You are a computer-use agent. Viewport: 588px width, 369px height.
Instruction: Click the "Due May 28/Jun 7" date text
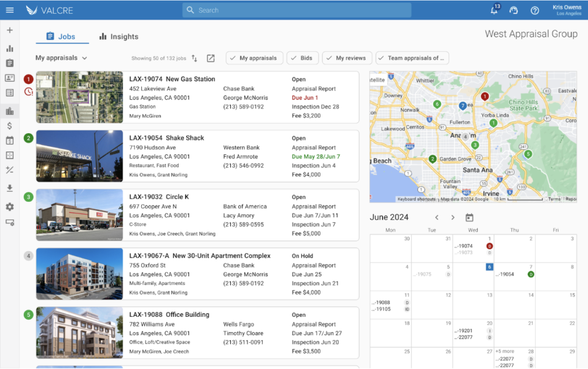(316, 156)
